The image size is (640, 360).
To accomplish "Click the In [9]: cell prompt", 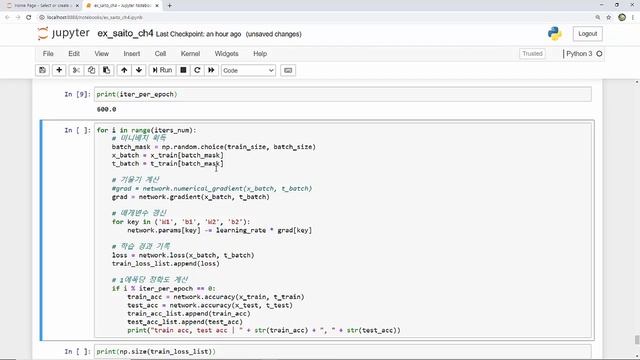I will tap(77, 94).
